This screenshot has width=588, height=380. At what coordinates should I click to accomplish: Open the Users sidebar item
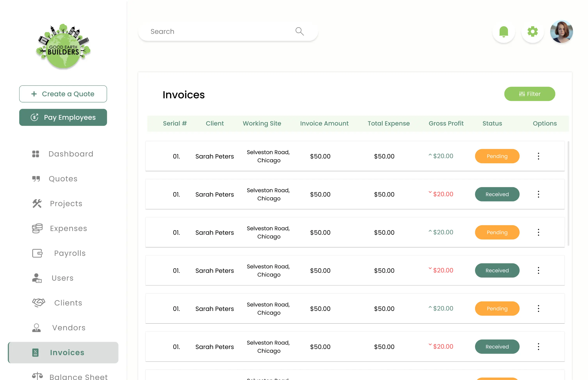(x=62, y=278)
